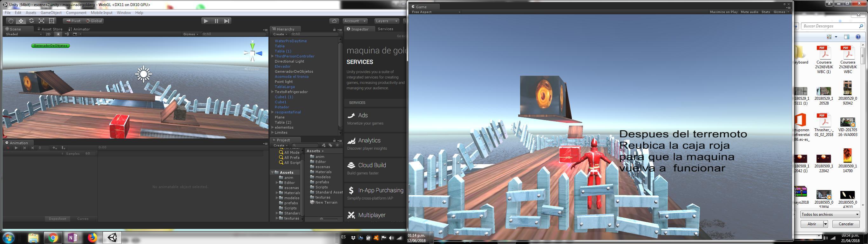The height and width of the screenshot is (244, 868).
Task: Open the Shaded draw mode dropdown
Action: (x=24, y=34)
